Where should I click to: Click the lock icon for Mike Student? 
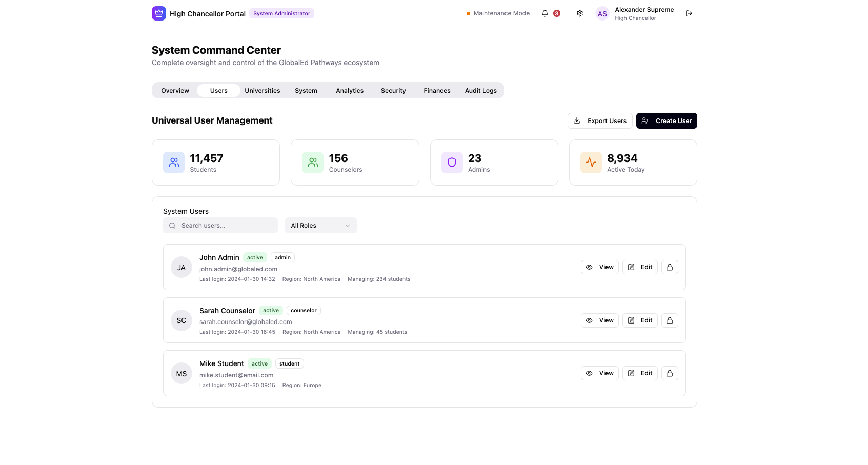click(670, 373)
